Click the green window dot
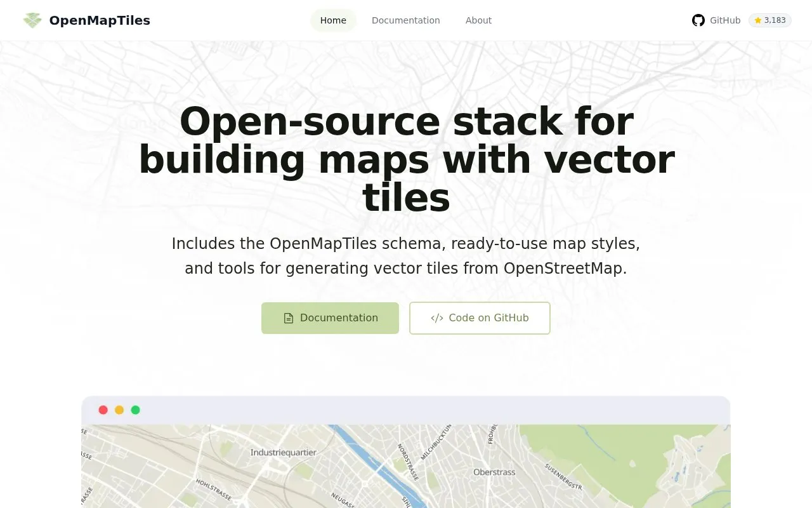 [x=135, y=410]
